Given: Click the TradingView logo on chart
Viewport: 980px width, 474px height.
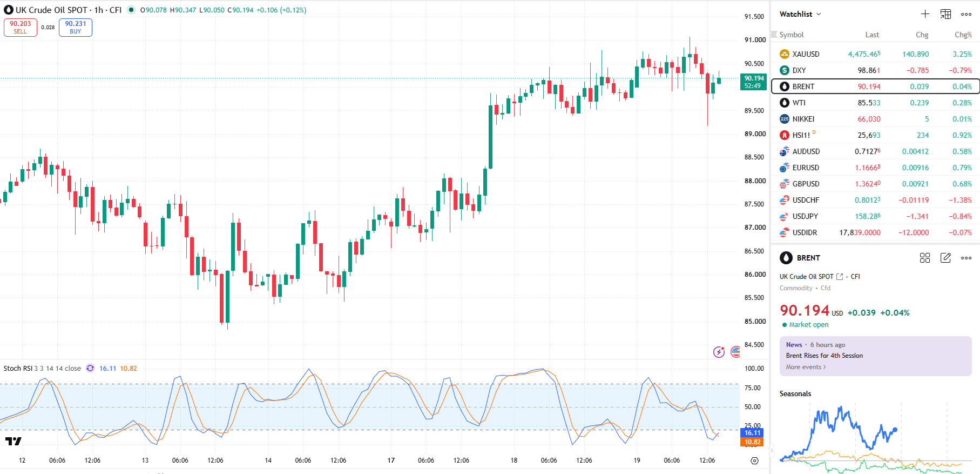Looking at the screenshot, I should (13, 441).
